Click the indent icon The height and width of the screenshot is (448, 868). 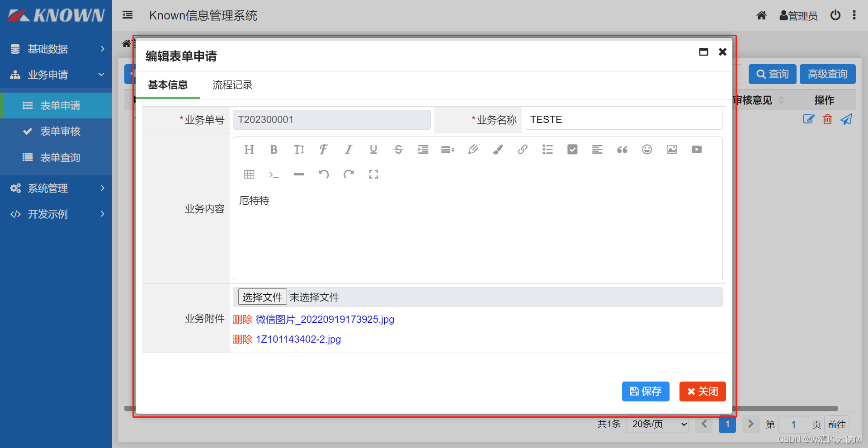click(x=423, y=150)
